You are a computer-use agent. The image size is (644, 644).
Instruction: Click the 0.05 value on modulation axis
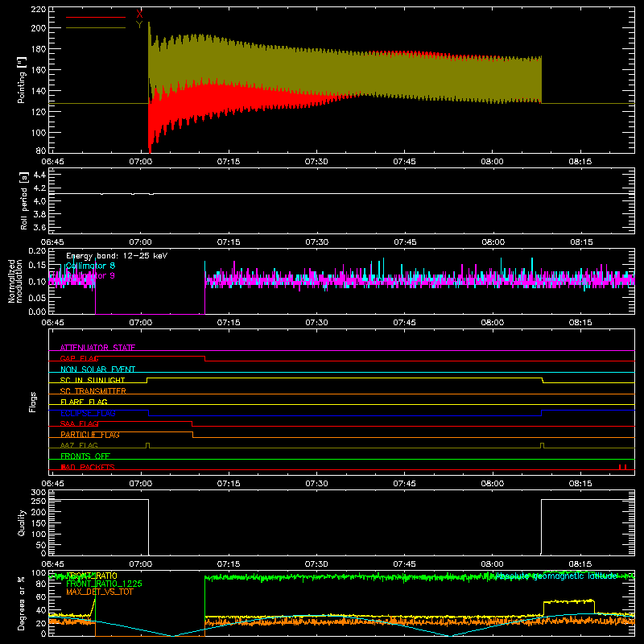(37, 297)
